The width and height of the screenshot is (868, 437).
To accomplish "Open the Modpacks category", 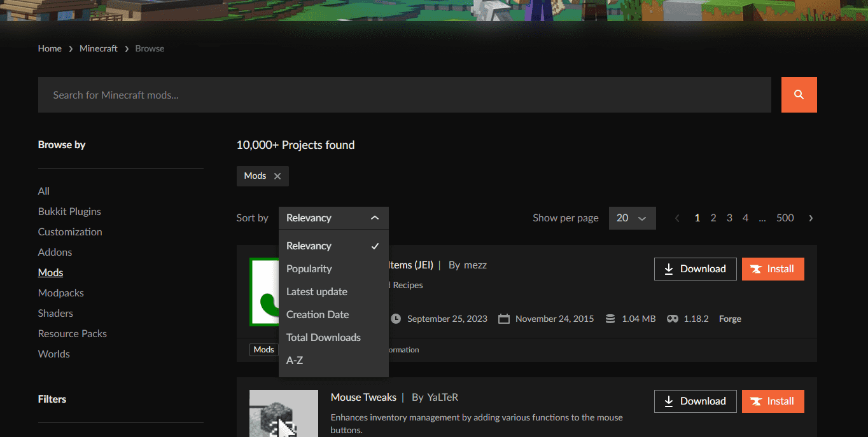I will tap(61, 293).
